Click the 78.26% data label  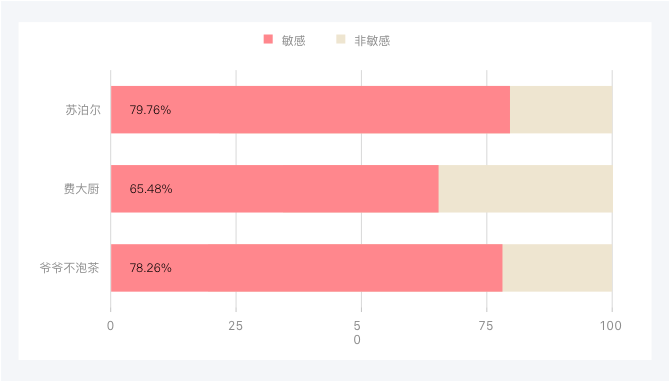pyautogui.click(x=150, y=268)
